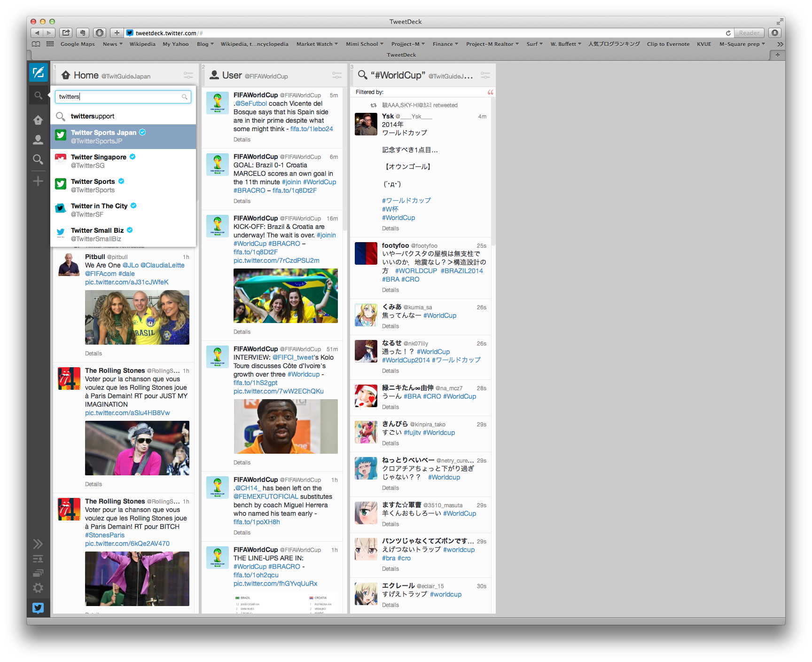The width and height of the screenshot is (812, 662).
Task: Open the sidebar search icon
Action: click(38, 96)
